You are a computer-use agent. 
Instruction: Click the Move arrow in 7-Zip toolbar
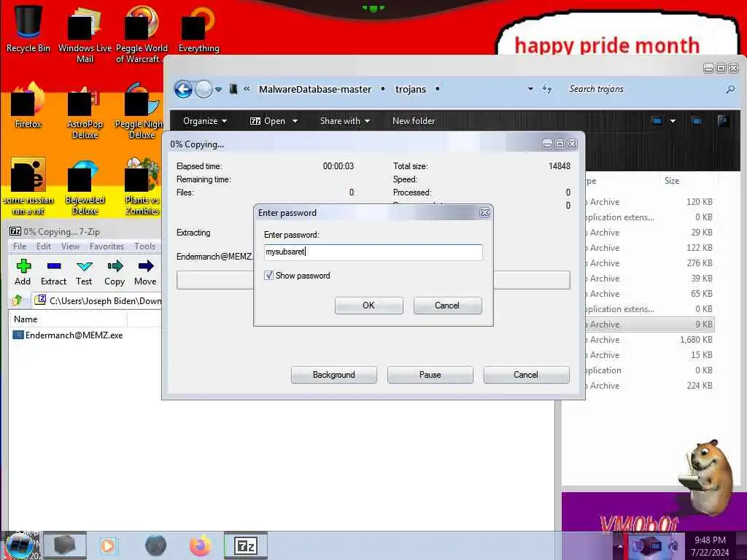point(145,272)
